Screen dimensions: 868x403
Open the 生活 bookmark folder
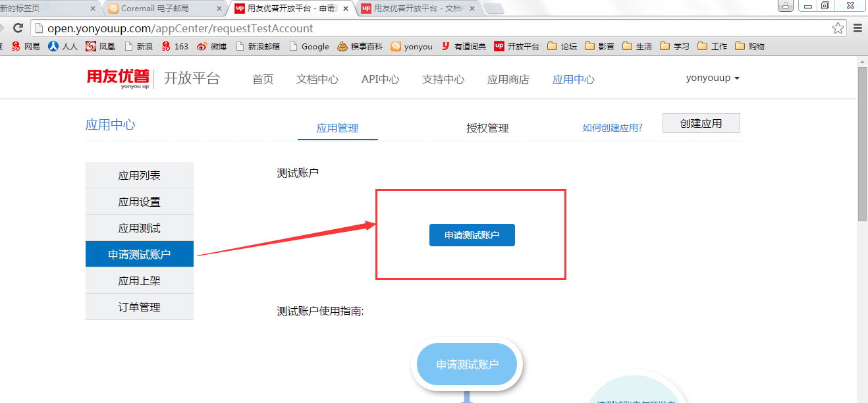[x=637, y=46]
